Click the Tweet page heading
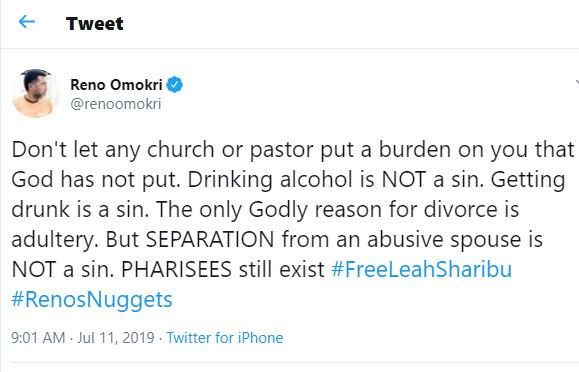579x372 pixels. 95,24
